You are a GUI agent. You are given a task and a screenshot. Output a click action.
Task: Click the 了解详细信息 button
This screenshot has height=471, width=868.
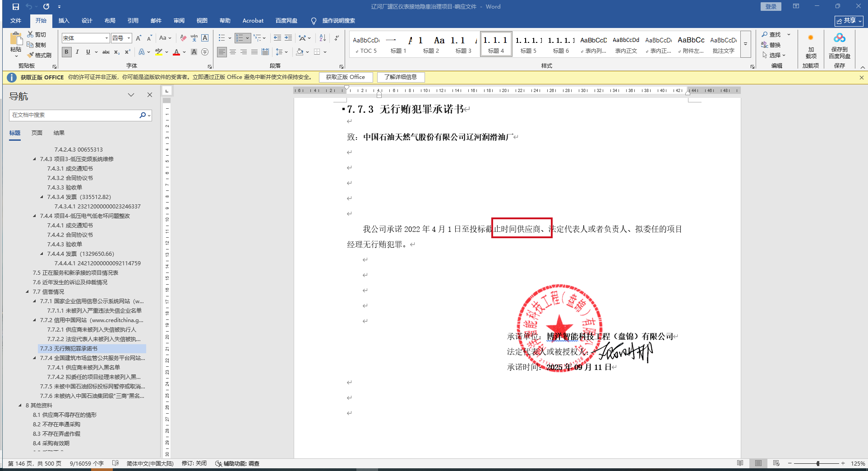coord(401,77)
